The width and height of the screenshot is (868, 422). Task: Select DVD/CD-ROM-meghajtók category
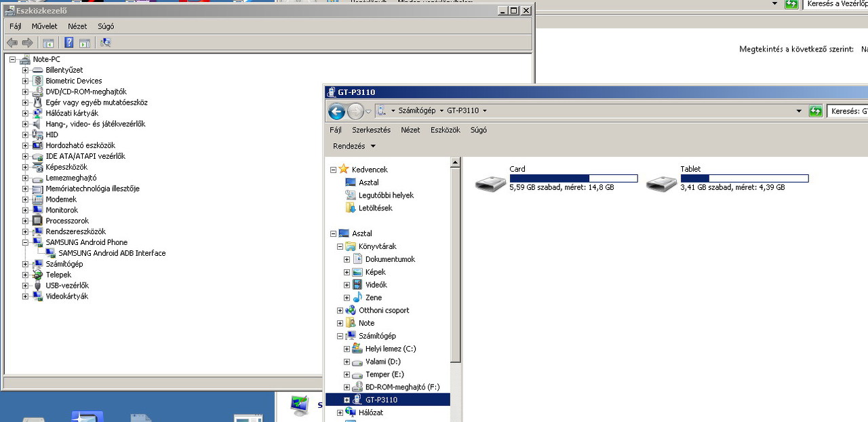tap(86, 92)
